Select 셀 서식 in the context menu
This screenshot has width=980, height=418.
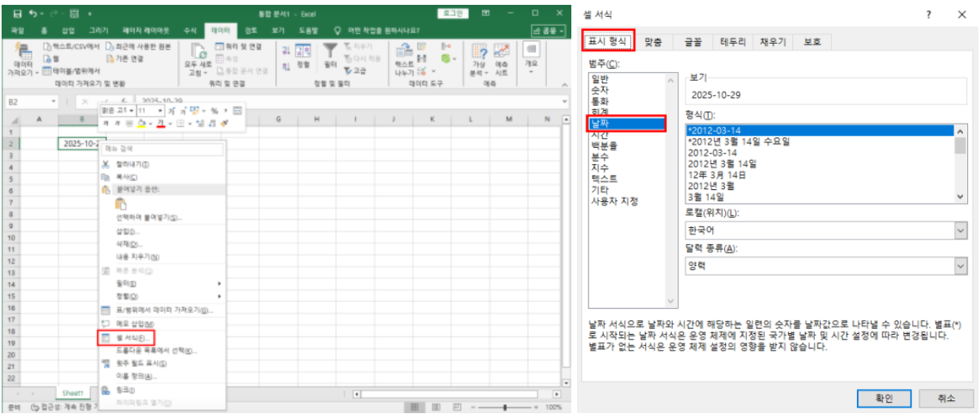point(131,337)
